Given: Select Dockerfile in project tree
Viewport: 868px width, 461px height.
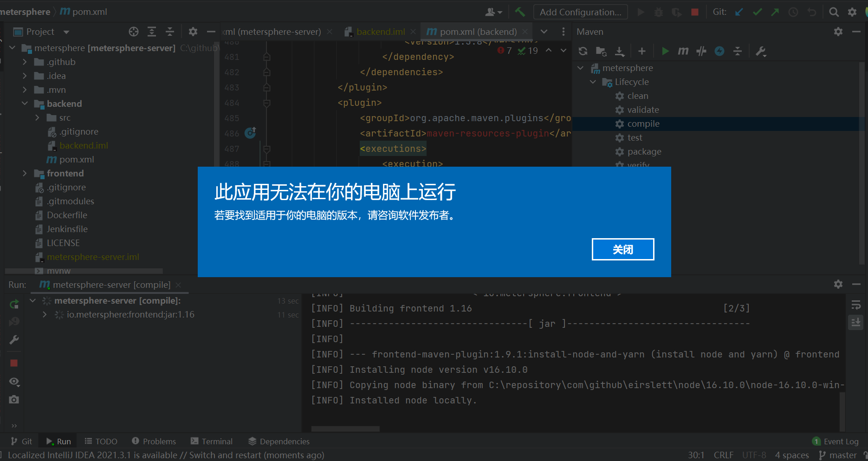Looking at the screenshot, I should [67, 215].
